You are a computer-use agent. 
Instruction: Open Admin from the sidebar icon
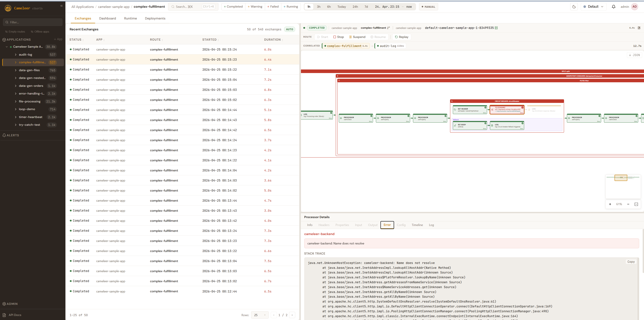tap(4, 304)
